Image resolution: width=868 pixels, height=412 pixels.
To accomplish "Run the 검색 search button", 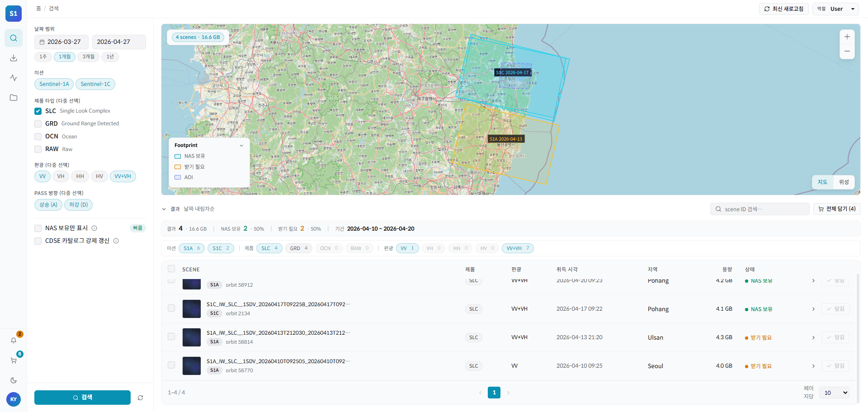I will (x=82, y=398).
